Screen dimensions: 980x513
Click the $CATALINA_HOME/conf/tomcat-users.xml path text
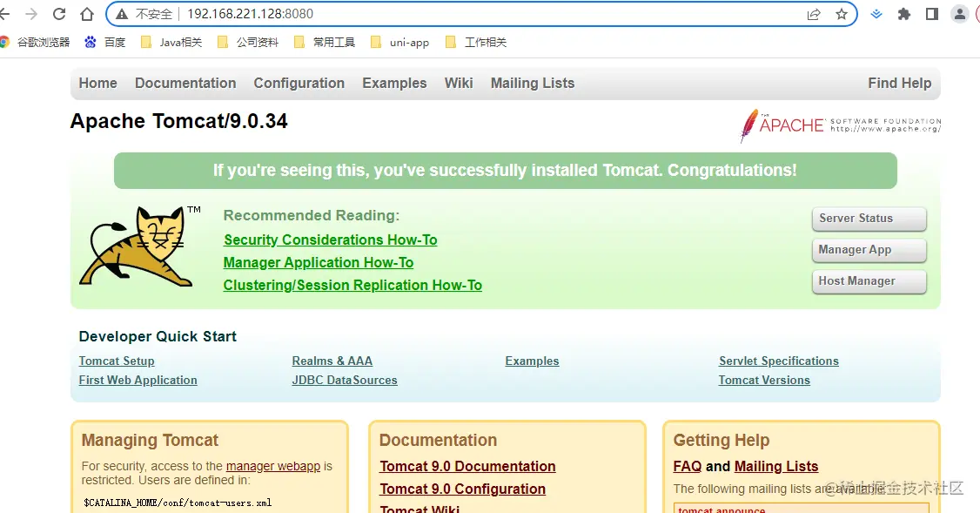tap(178, 503)
